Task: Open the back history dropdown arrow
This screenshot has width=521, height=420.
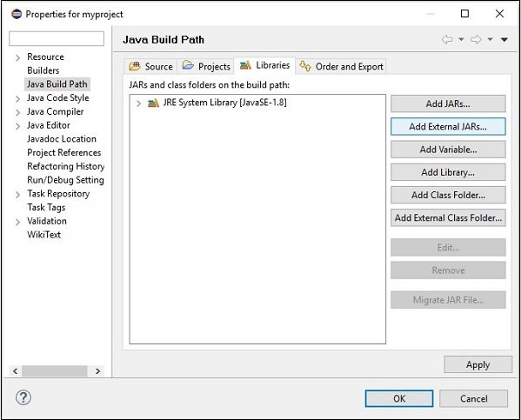Action: pos(461,39)
